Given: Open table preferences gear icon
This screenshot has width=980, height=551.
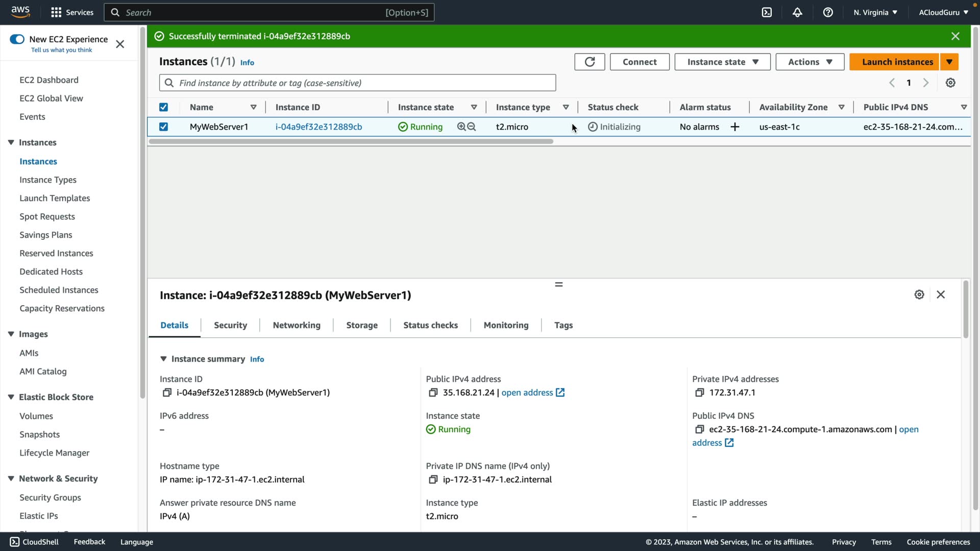Looking at the screenshot, I should click(950, 83).
